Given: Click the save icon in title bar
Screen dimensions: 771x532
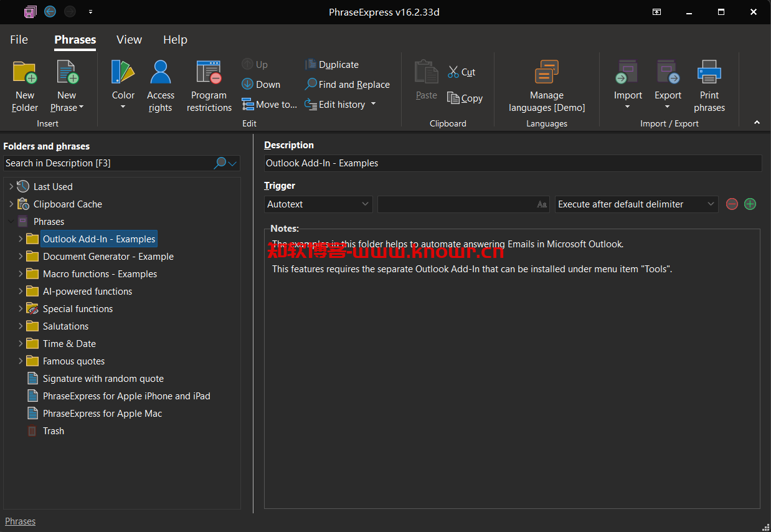Looking at the screenshot, I should point(30,12).
